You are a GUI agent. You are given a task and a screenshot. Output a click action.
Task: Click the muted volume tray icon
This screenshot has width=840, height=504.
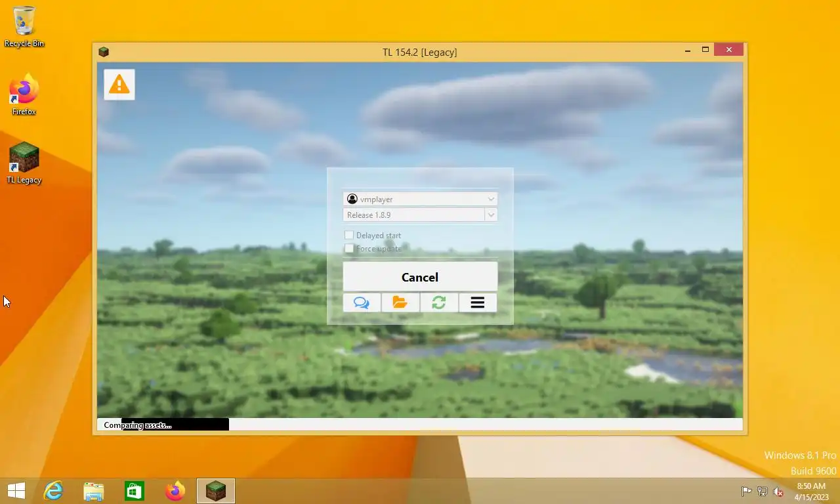pos(778,491)
